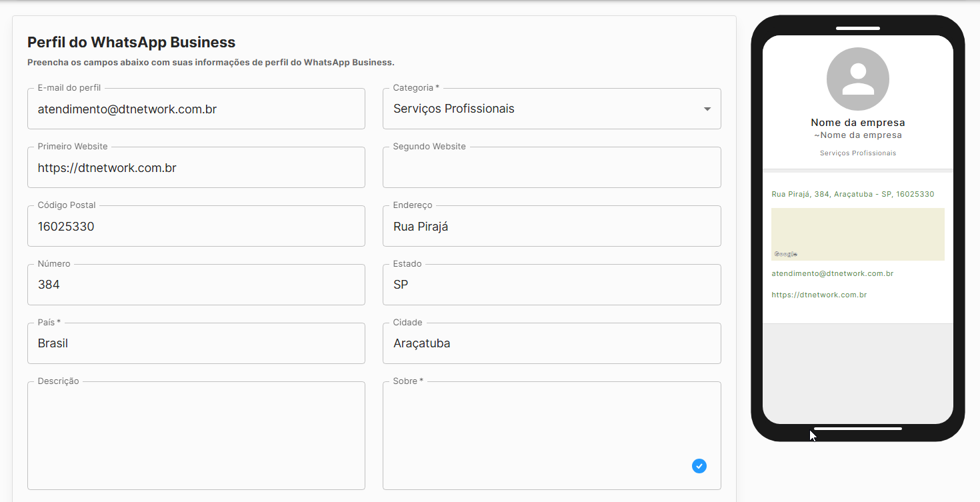Click inside the Descrição text area
This screenshot has height=502, width=980.
pyautogui.click(x=196, y=435)
